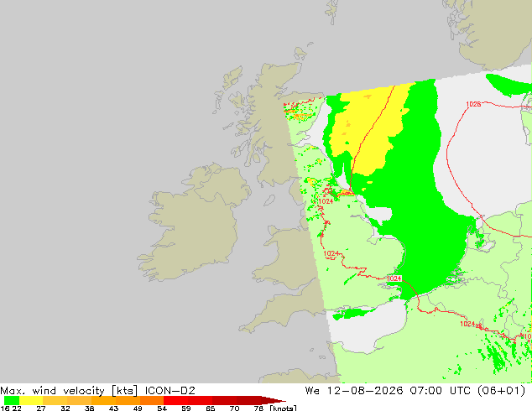
Task: Click the legend value '43'
Action: [x=113, y=408]
